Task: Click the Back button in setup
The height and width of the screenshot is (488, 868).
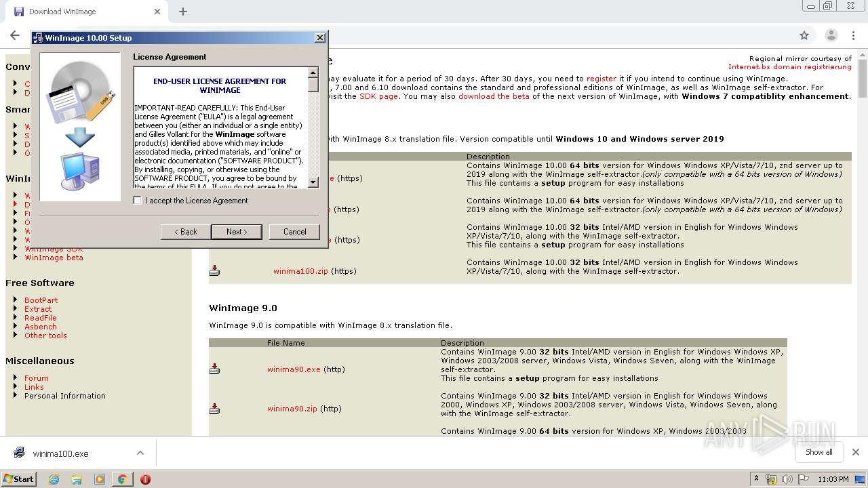Action: click(186, 232)
